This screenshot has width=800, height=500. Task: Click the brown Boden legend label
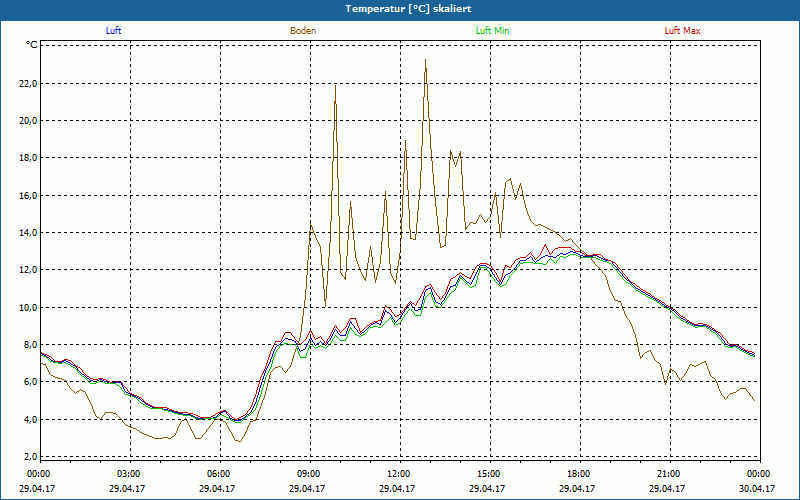tap(303, 31)
